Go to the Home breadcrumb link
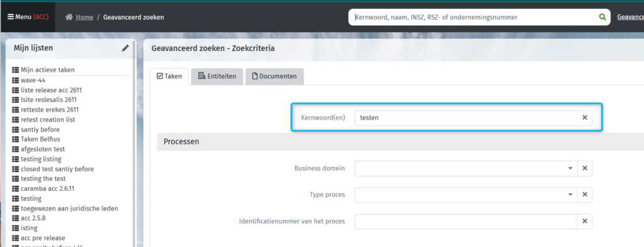Viewport: 644px width, 247px height. coord(85,17)
